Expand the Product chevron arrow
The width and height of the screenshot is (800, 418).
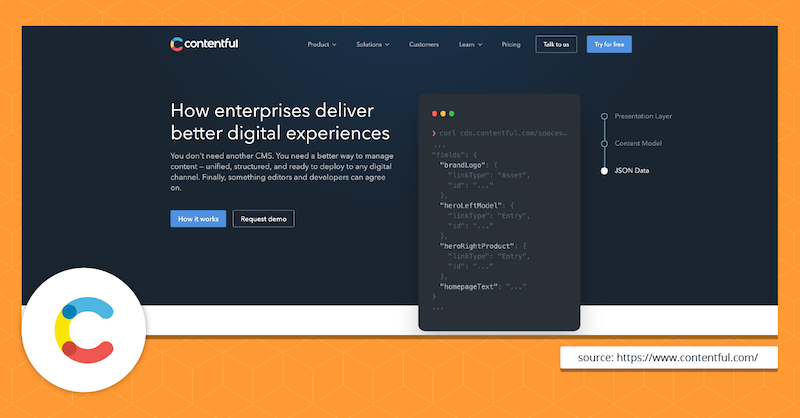334,45
